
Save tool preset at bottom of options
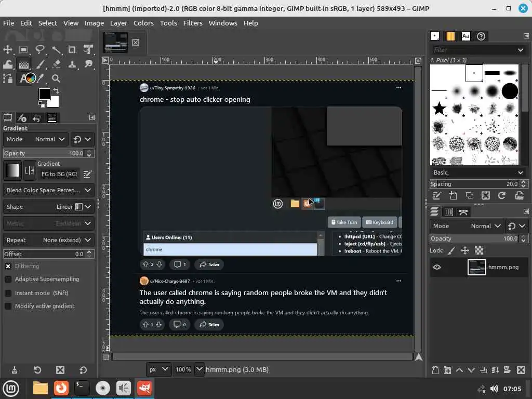(15, 370)
